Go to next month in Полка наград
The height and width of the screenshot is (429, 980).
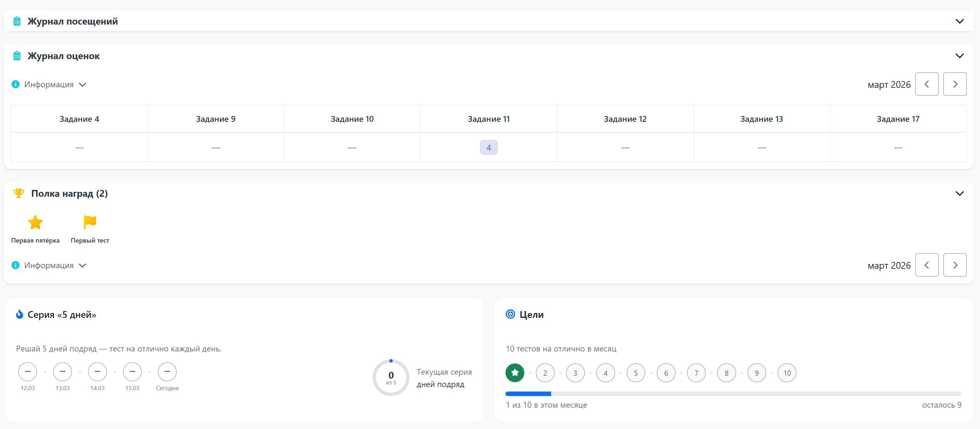click(954, 265)
